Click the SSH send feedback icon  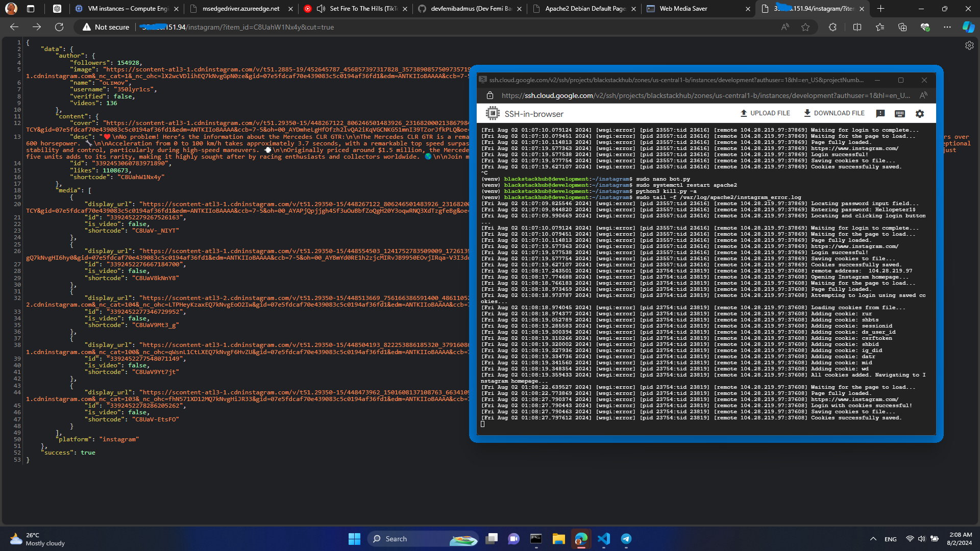click(880, 114)
